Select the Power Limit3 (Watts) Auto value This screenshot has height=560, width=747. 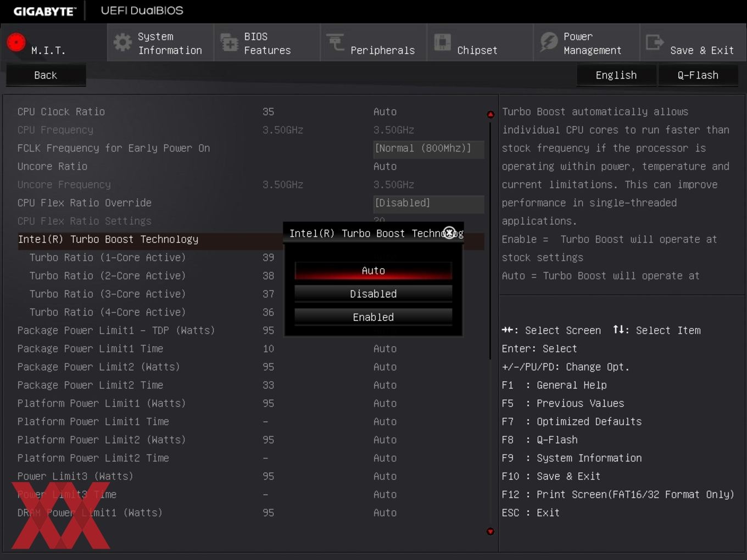(385, 476)
